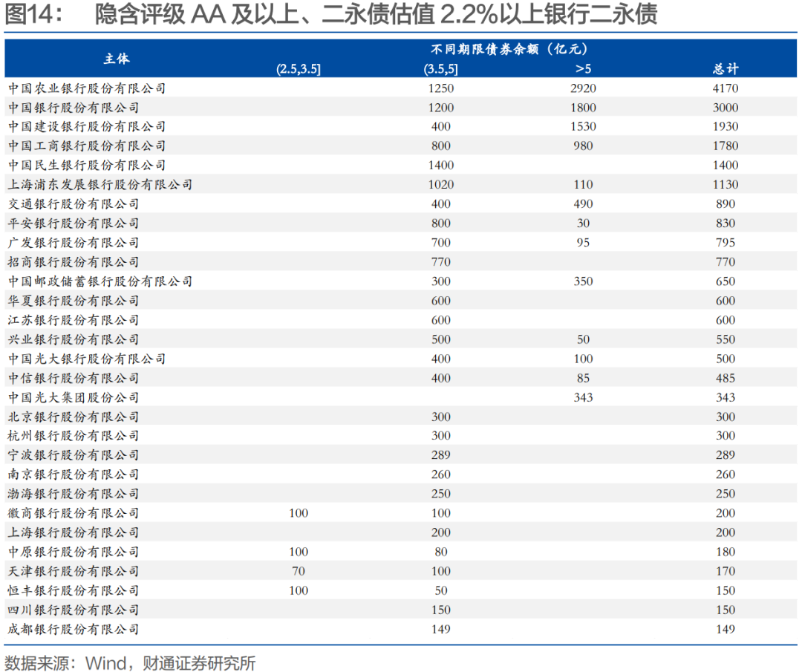
Task: Click the row name 四川银行股份有限公司
Action: (x=74, y=610)
